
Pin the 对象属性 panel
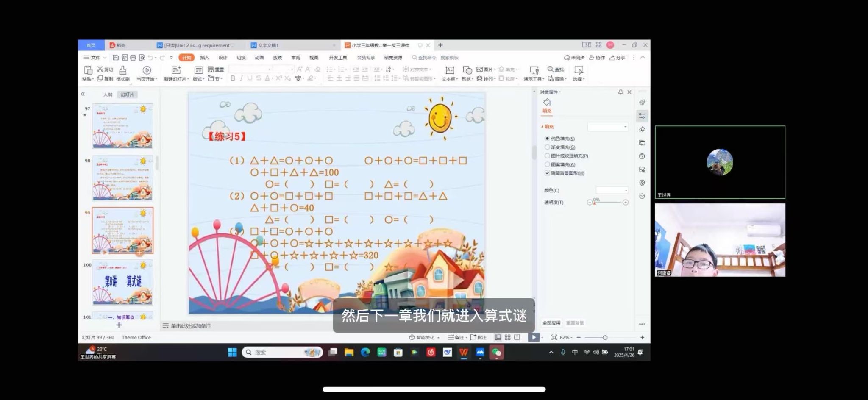(620, 92)
